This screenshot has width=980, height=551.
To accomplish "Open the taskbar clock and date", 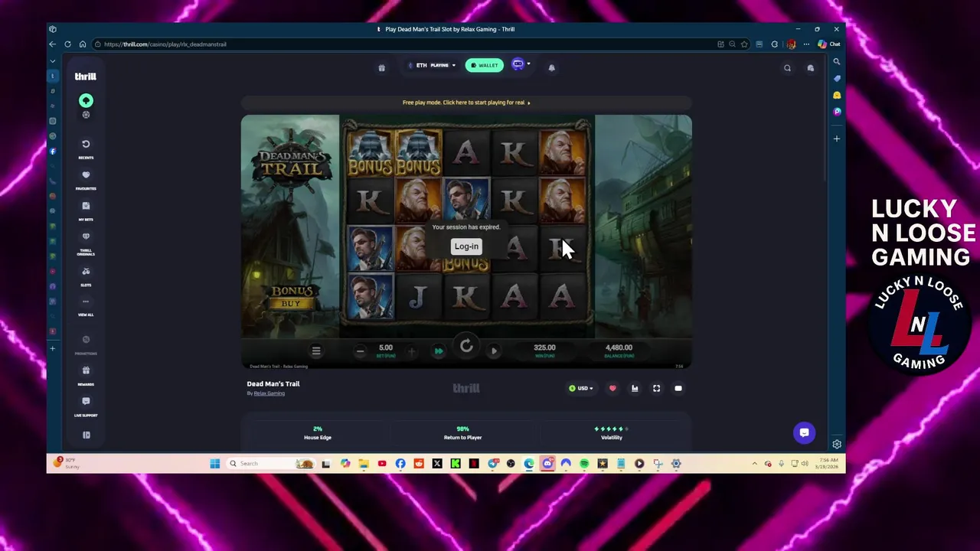I will point(828,464).
